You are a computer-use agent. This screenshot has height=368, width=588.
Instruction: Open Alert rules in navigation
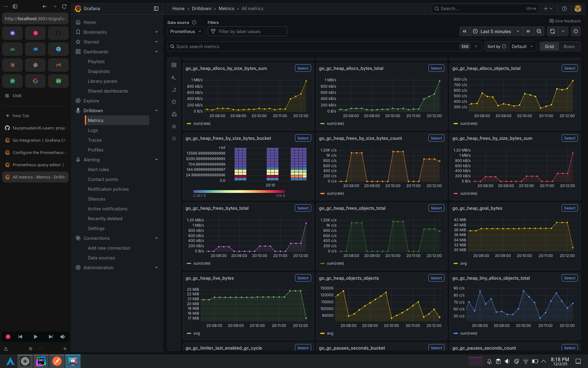(x=98, y=170)
